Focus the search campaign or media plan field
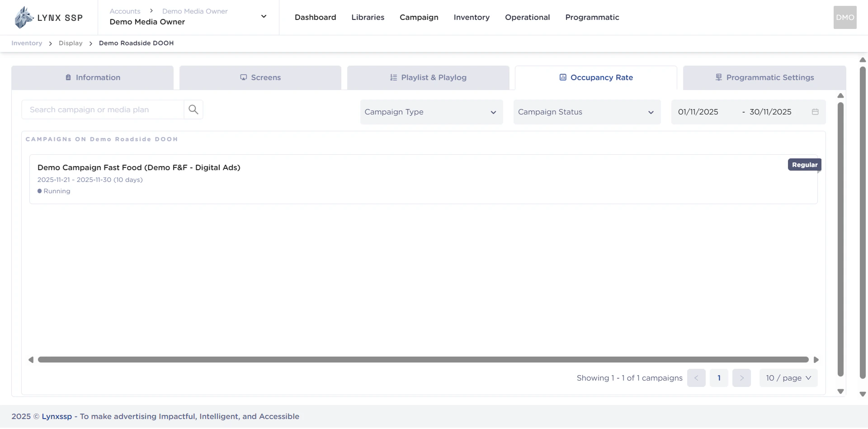 tap(103, 110)
